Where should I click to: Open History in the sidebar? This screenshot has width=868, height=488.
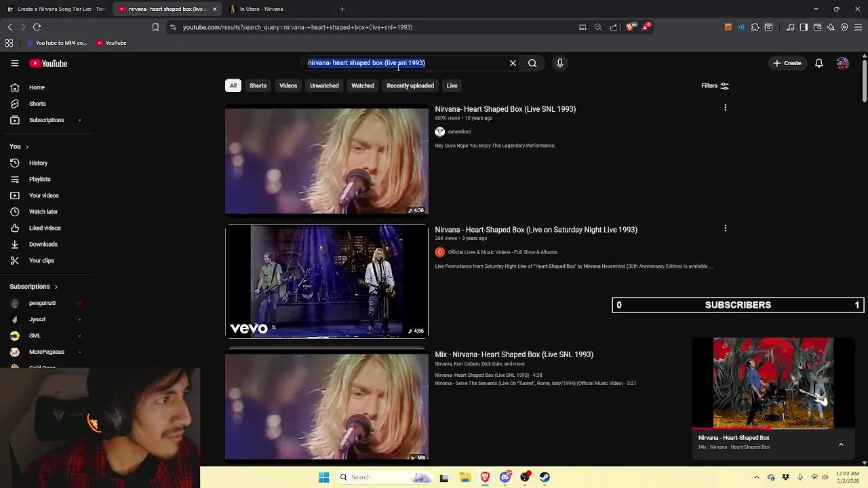[x=38, y=163]
